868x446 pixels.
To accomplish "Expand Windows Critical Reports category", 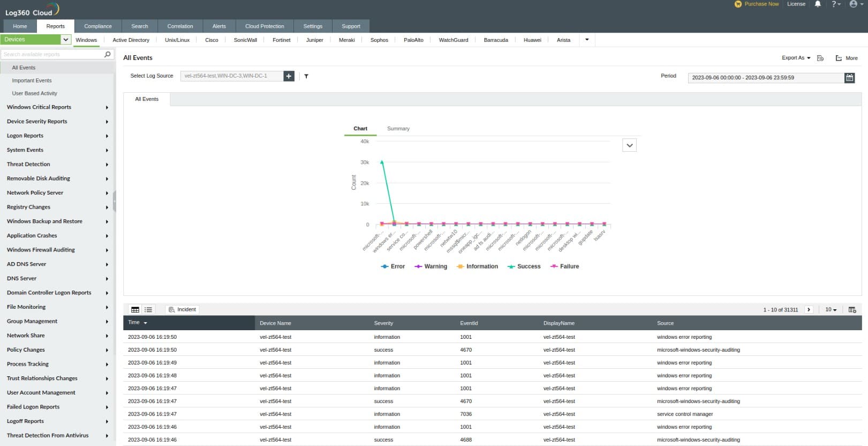I will (57, 107).
